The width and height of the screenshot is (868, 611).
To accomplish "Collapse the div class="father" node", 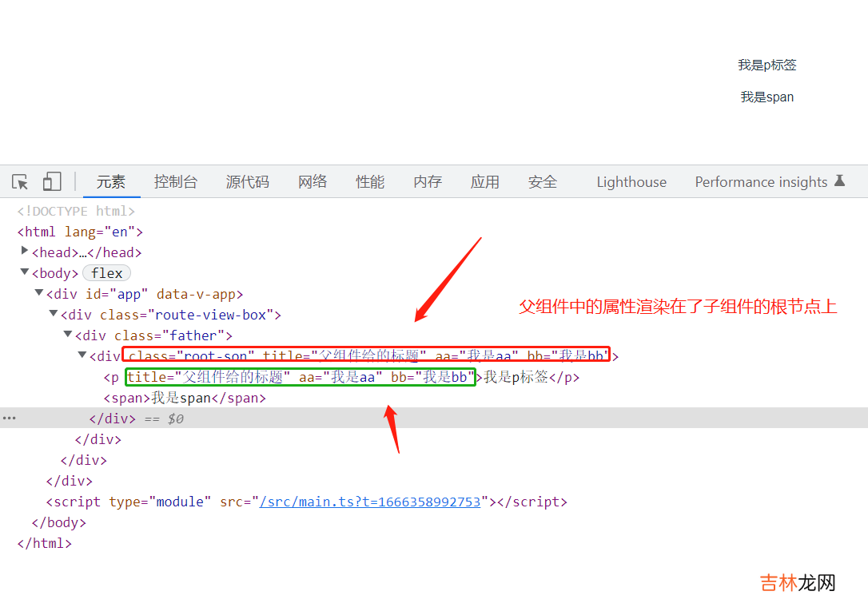I will (x=68, y=335).
